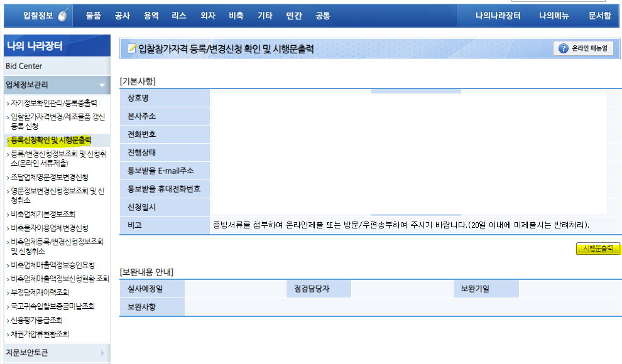Click the 비고 note text about 증빙서류

tap(401, 225)
